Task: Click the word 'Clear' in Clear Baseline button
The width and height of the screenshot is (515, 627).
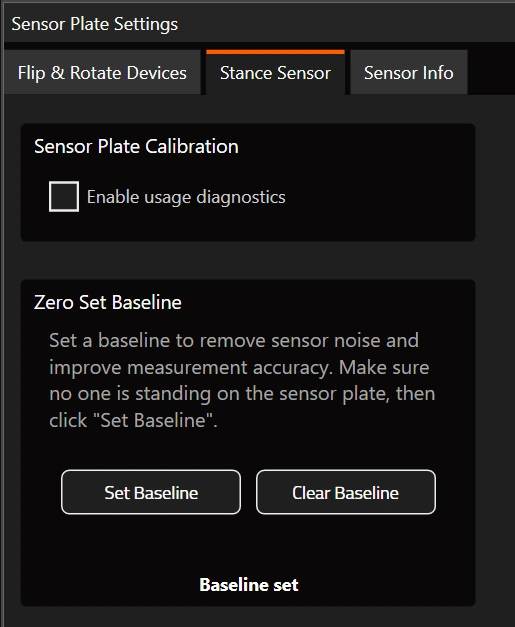Action: (x=311, y=493)
